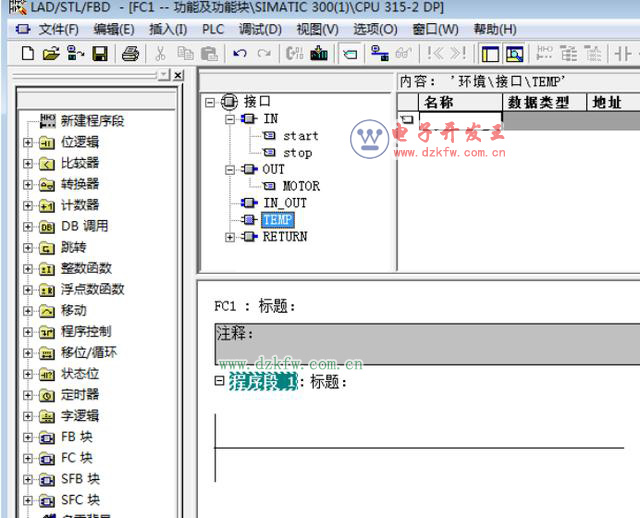Open the 视图(V) menu
The height and width of the screenshot is (518, 640).
point(318,29)
